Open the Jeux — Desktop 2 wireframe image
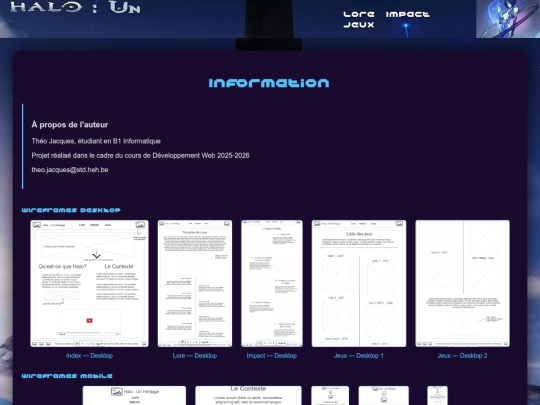540x405 pixels. coord(463,283)
